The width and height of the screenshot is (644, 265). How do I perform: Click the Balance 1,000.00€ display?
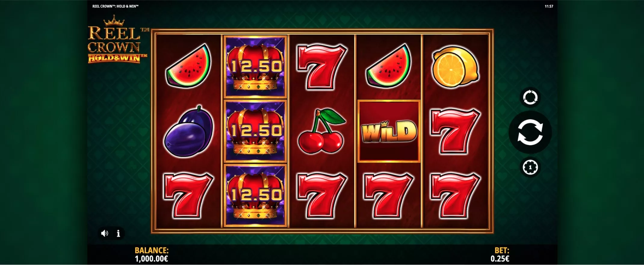[151, 254]
